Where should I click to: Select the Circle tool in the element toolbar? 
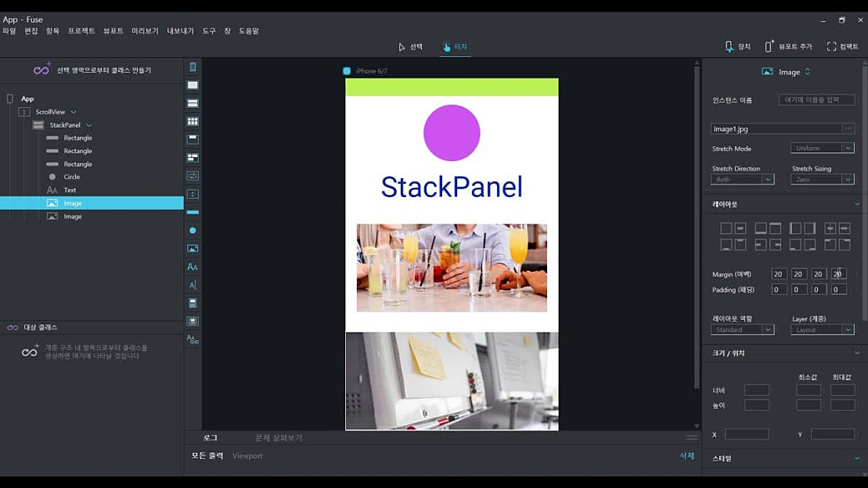(x=193, y=230)
